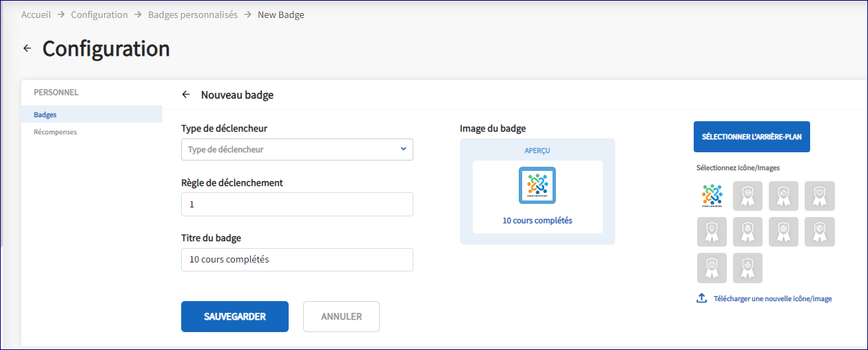868x350 pixels.
Task: Choose the sprouting leaf ribbon badge icon
Action: (x=747, y=268)
